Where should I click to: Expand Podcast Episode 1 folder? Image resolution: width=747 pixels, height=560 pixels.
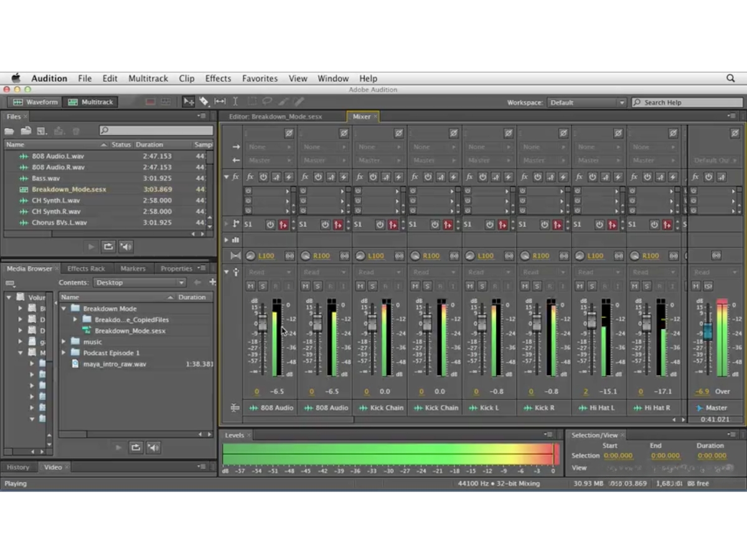[63, 353]
